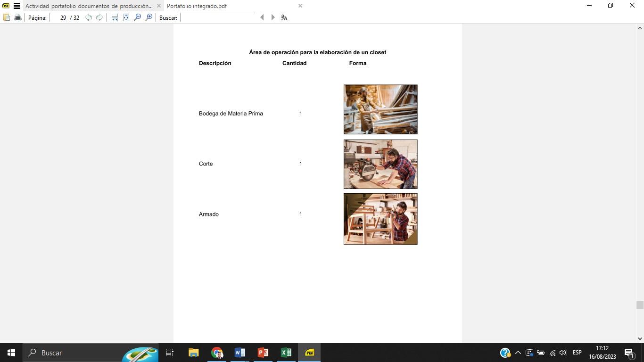Close the Actividad portafolio documentos tab

(x=158, y=6)
